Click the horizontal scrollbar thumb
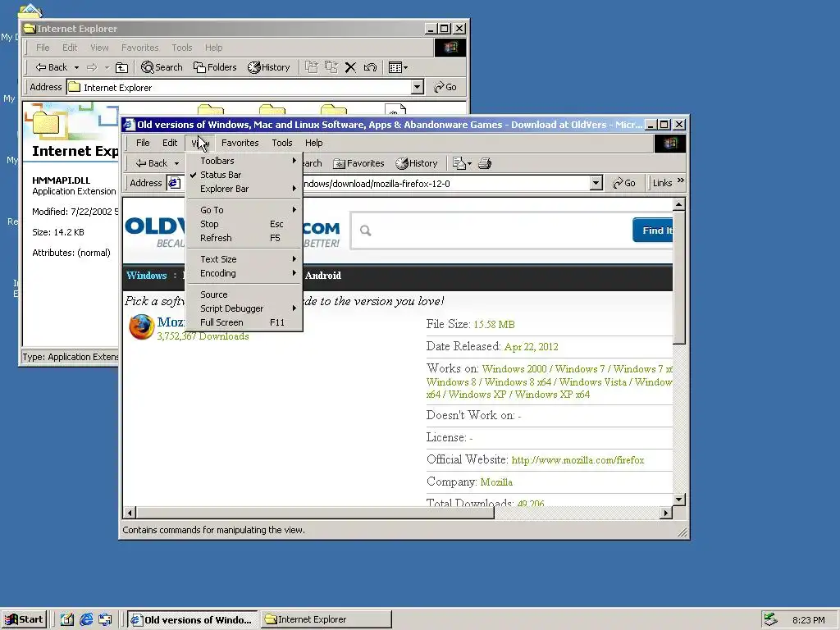 point(314,513)
